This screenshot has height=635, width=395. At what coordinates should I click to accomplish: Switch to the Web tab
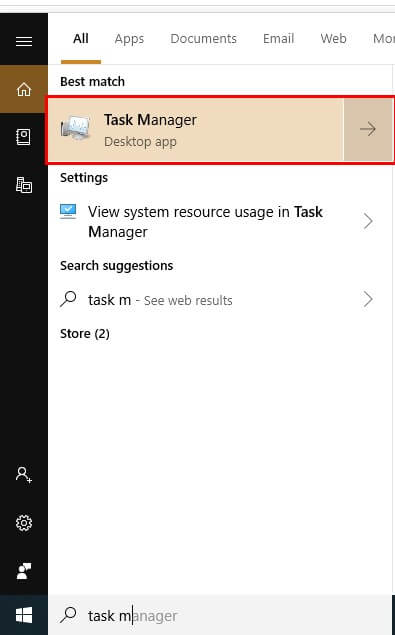333,38
